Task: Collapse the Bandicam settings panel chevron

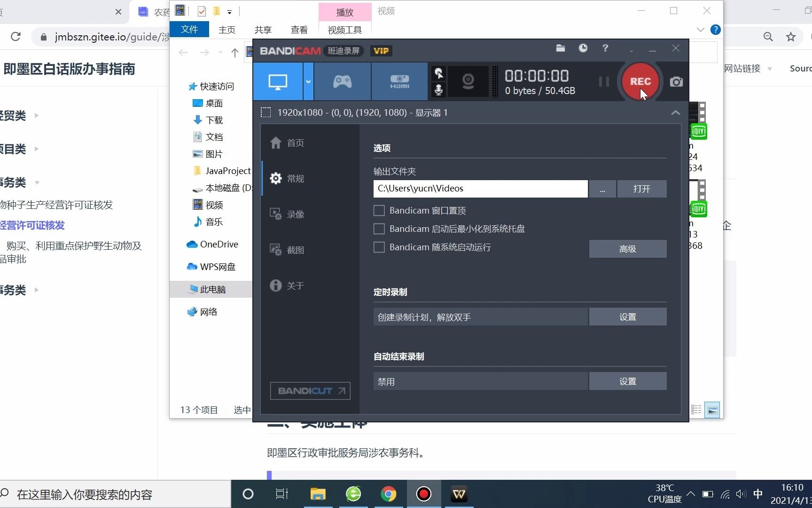Action: [x=675, y=112]
